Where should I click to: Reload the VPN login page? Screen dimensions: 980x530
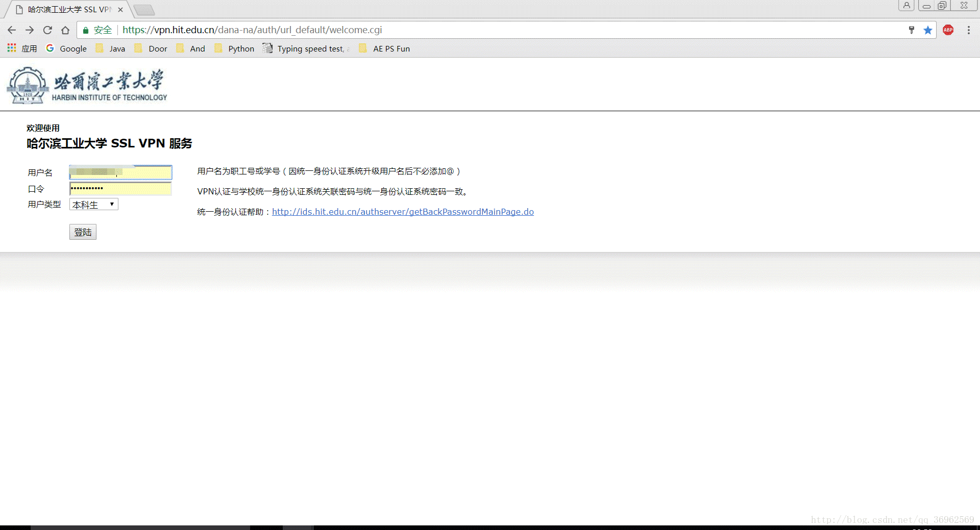[x=47, y=30]
